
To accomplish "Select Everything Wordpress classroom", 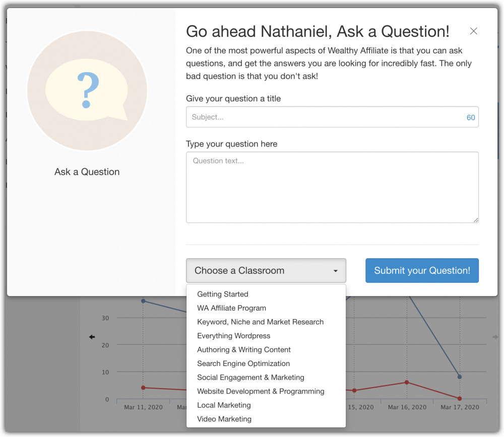I will (233, 335).
